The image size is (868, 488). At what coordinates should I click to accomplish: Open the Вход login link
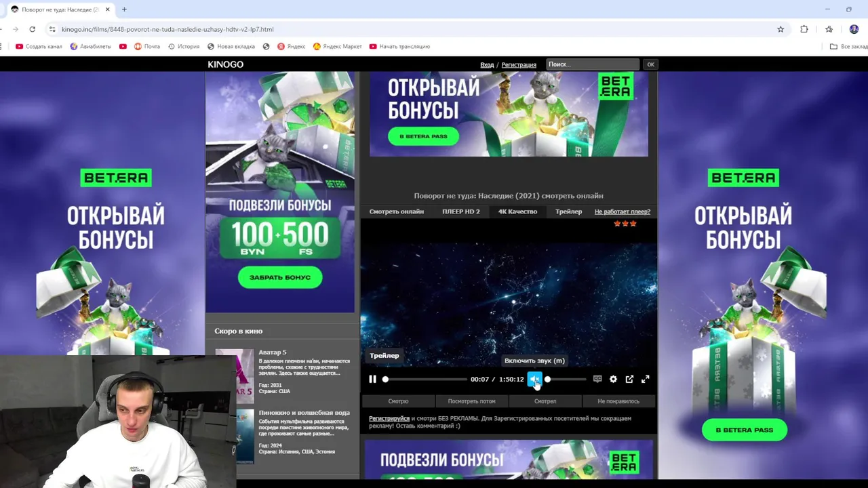(x=487, y=64)
